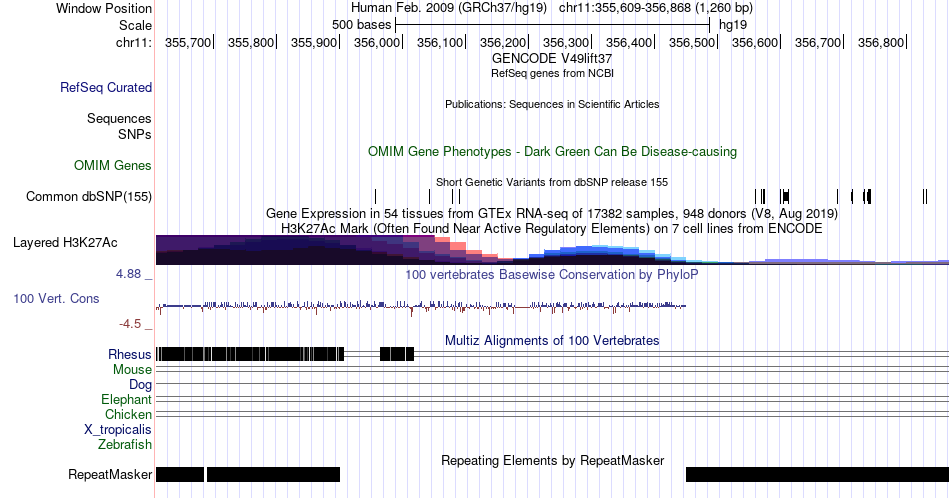The width and height of the screenshot is (950, 498).
Task: Click the OMIM Genes track label
Action: pos(113,165)
